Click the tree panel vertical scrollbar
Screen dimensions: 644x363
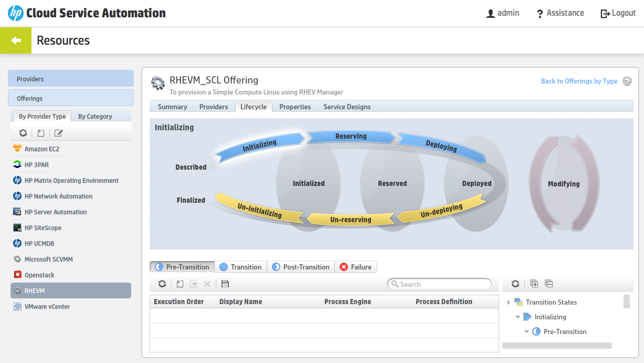click(626, 302)
